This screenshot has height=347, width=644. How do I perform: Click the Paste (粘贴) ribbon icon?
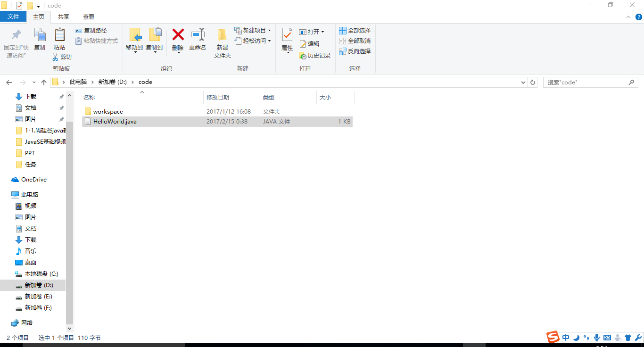pyautogui.click(x=59, y=34)
